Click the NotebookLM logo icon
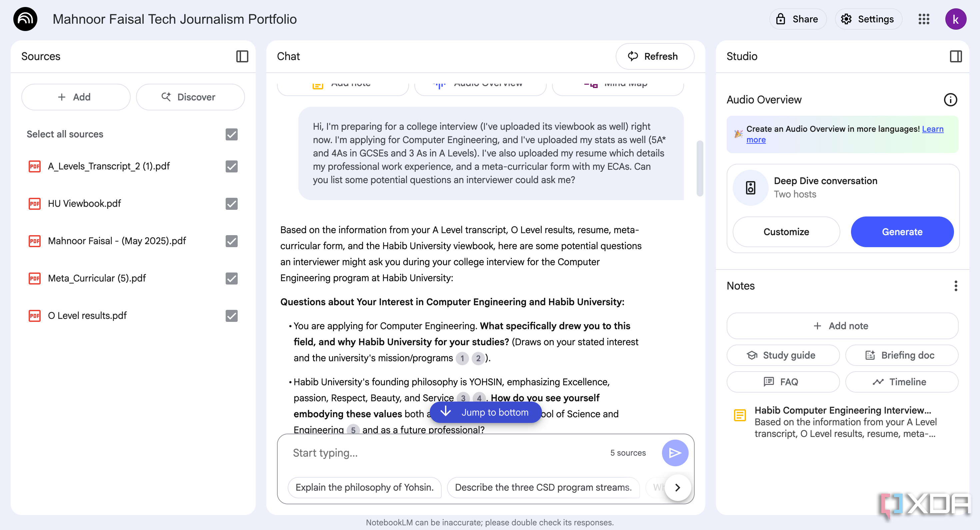 coord(25,19)
